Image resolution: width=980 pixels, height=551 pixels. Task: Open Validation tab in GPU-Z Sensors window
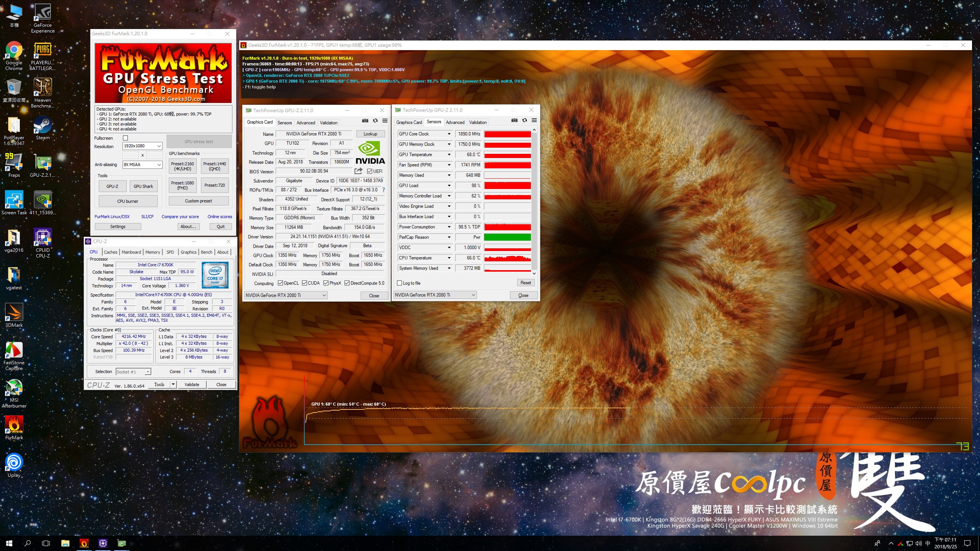click(x=478, y=122)
